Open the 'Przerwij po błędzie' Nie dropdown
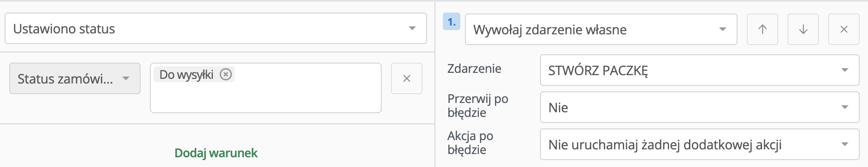 click(700, 107)
